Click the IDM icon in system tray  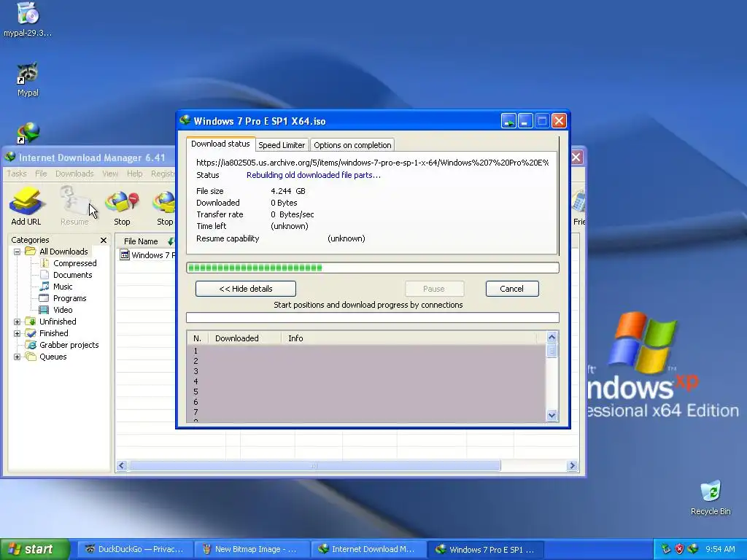click(693, 549)
